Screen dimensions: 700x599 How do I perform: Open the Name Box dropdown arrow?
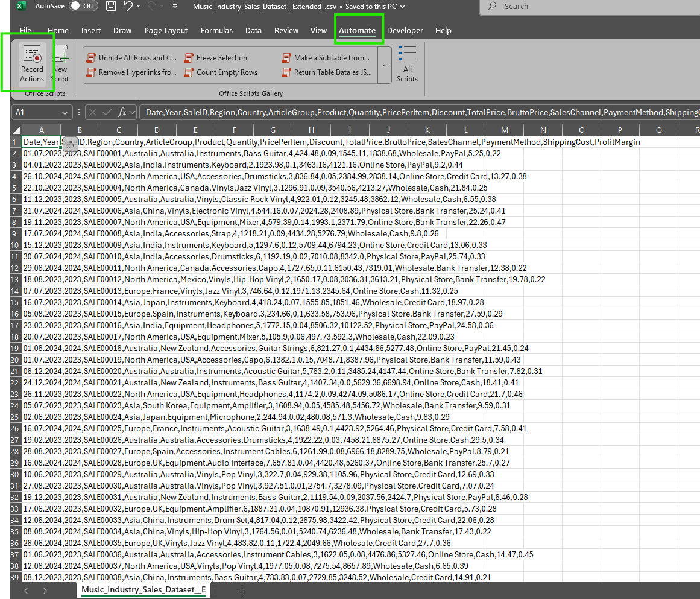coord(65,113)
